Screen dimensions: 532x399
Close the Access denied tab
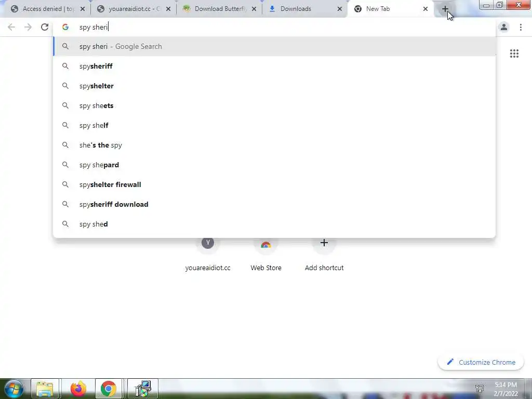pyautogui.click(x=83, y=9)
